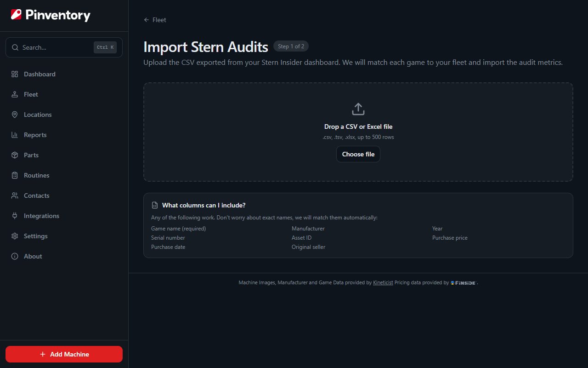Screen dimensions: 588x368
Task: Click the Reports bar chart icon
Action: pyautogui.click(x=15, y=135)
